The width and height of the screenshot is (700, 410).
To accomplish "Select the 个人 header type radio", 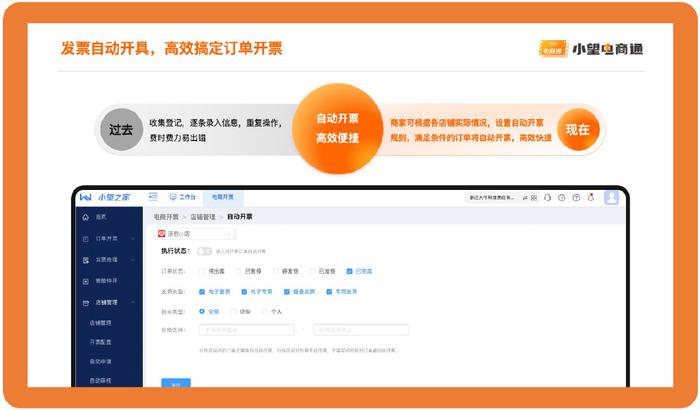I will [x=265, y=311].
